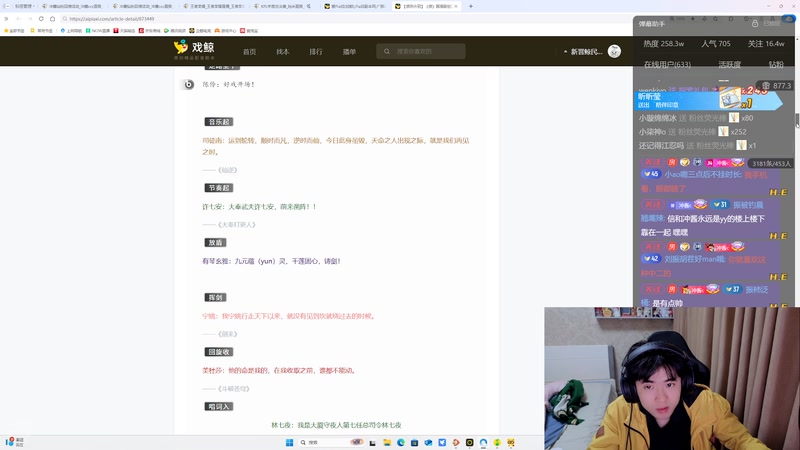Click the 许七安 dialogue line
The height and width of the screenshot is (450, 800).
tap(259, 207)
